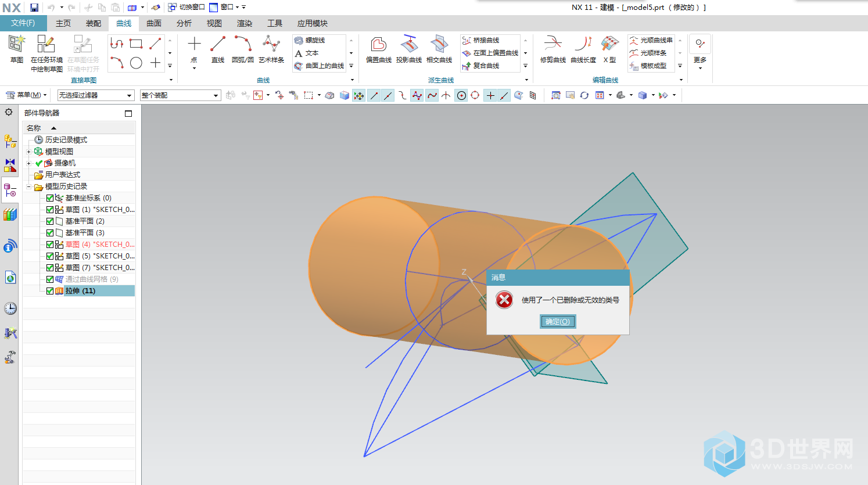Open the reuse library books sidebar icon
868x485 pixels.
[10, 215]
